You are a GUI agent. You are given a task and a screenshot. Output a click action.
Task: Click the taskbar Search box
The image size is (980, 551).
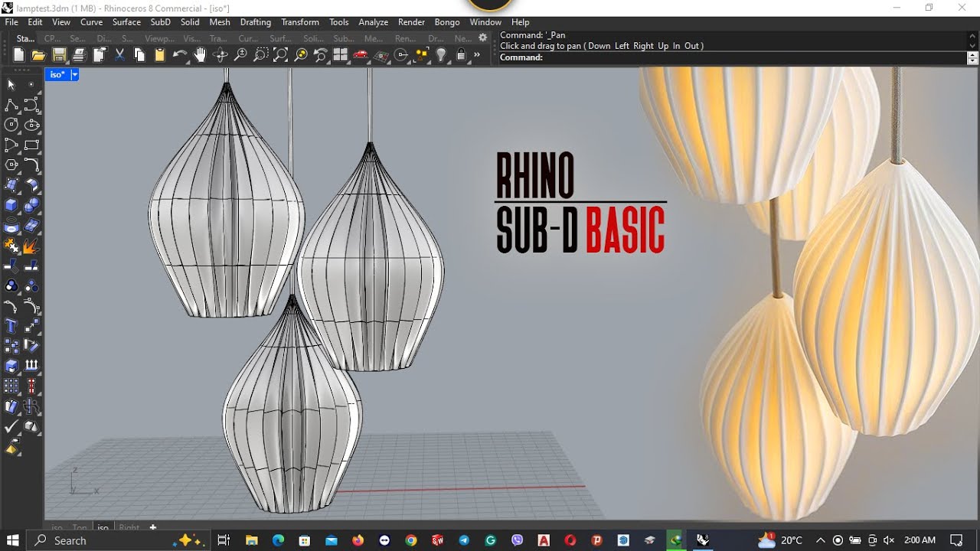click(x=119, y=540)
